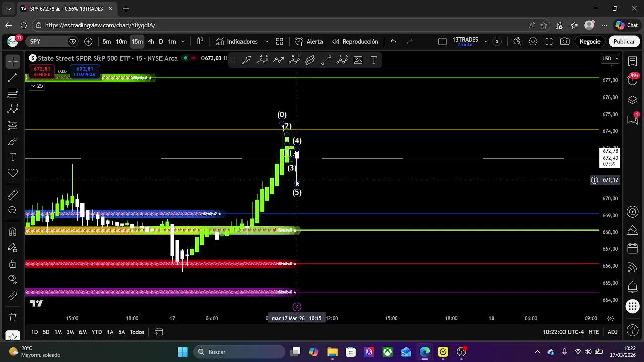This screenshot has height=362, width=644.
Task: Open the brush drawing tools in left sidebar
Action: click(13, 141)
